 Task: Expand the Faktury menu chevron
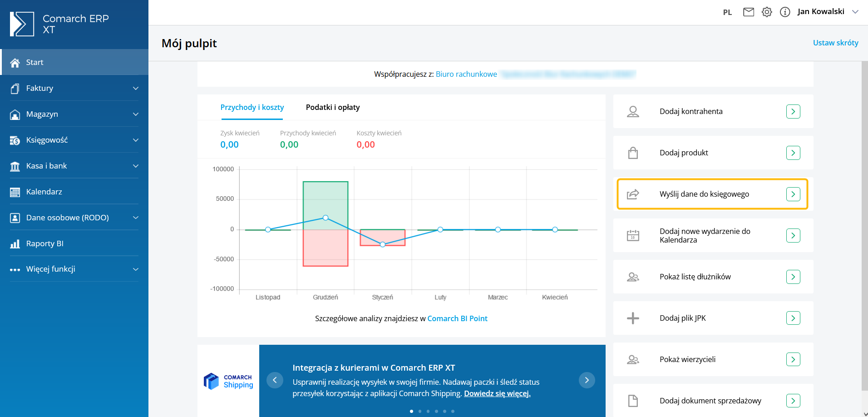[x=135, y=88]
